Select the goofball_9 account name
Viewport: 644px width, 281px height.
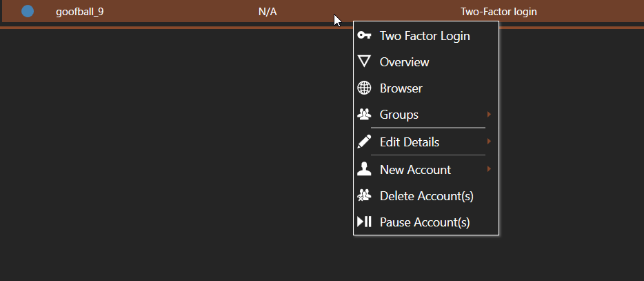pos(80,12)
